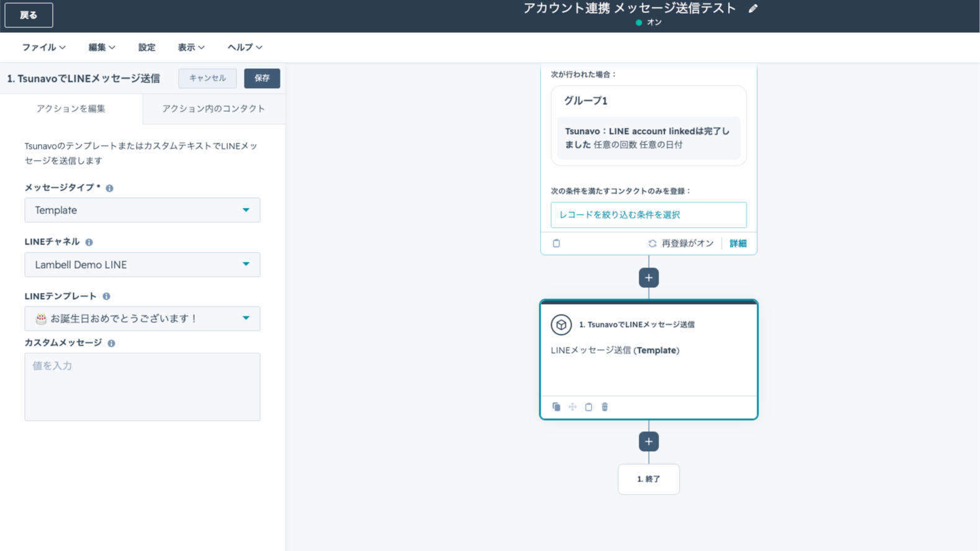Switch to the アクション内のコンタクト tab
The height and width of the screenshot is (551, 980).
[214, 109]
